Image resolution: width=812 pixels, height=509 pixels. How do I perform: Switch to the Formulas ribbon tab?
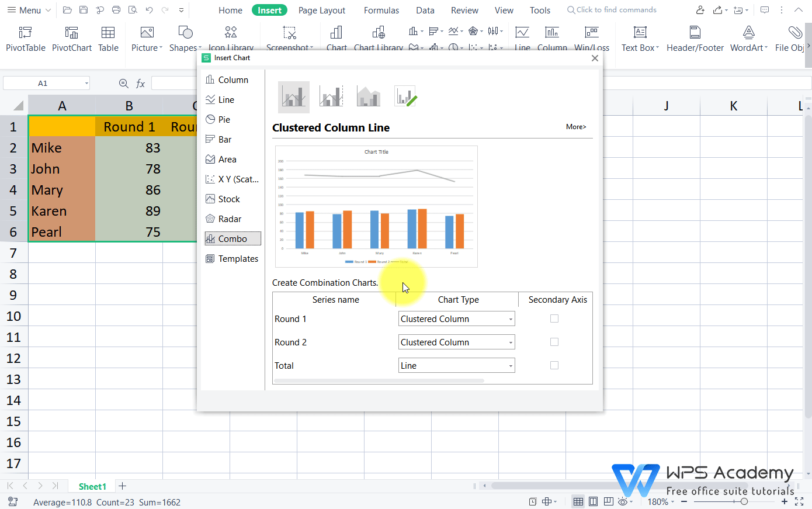point(381,10)
